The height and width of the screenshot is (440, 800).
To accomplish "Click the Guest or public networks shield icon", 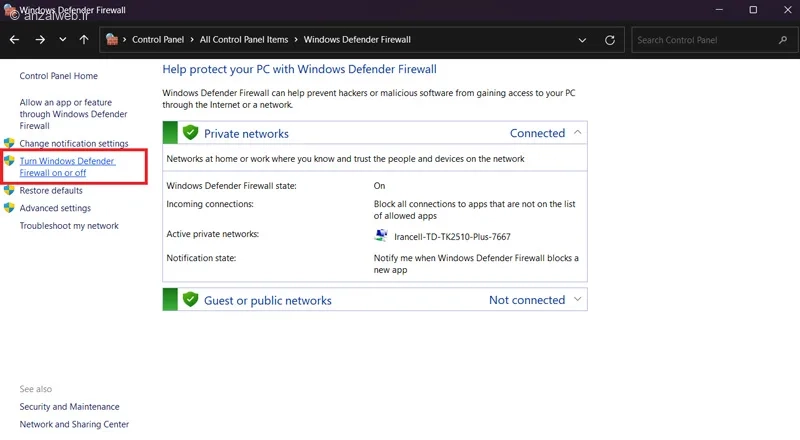I will [x=190, y=300].
